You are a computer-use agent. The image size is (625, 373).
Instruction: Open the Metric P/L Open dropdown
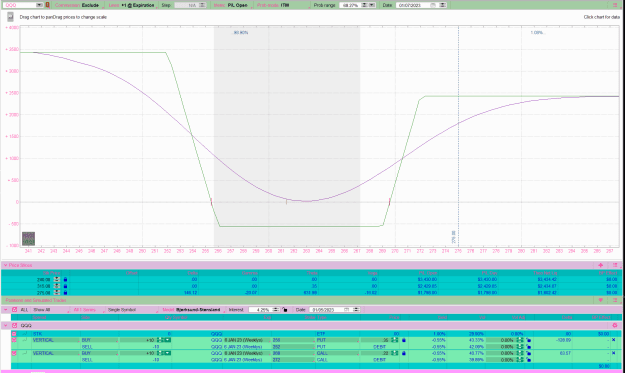[x=231, y=5]
